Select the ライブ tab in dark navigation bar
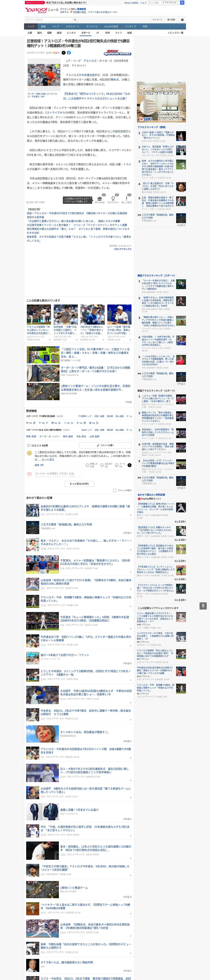Viewport: 210px width, 980px height. [56, 27]
